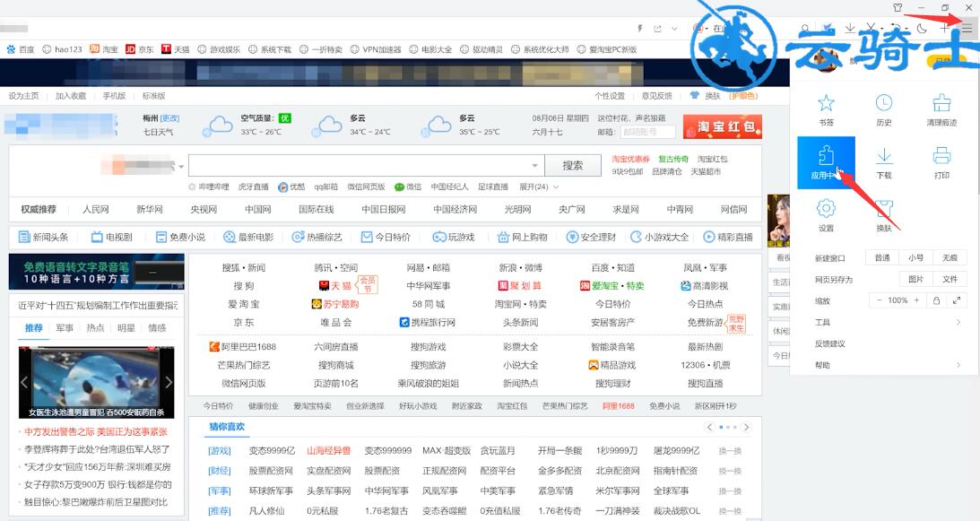Click the 邮箱账号 email input field
The image size is (980, 521).
point(648,132)
